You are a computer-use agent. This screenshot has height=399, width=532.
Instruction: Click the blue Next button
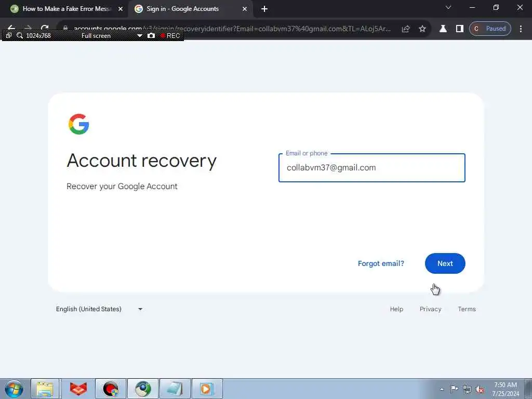[445, 263]
